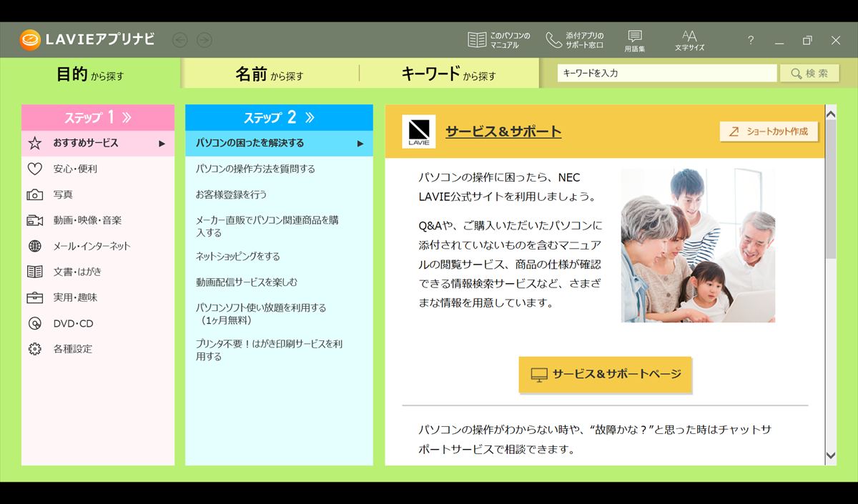
Task: Go forward with the right arrow button
Action: tap(204, 40)
